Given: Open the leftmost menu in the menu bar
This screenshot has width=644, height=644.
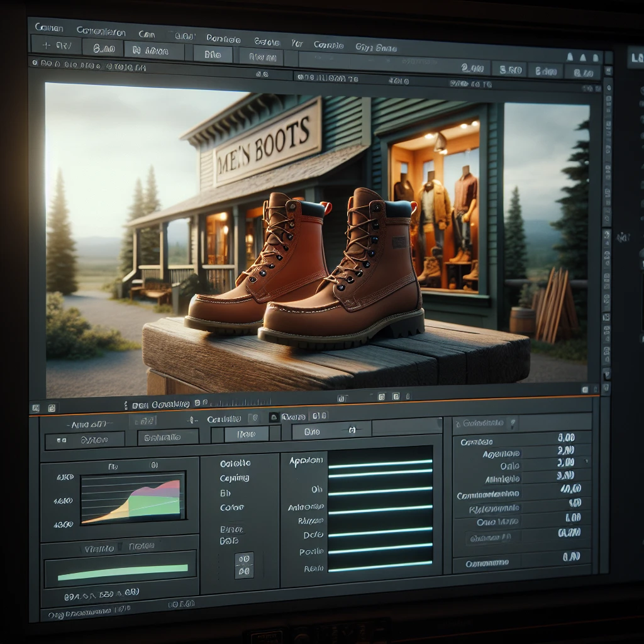Looking at the screenshot, I should click(x=49, y=28).
